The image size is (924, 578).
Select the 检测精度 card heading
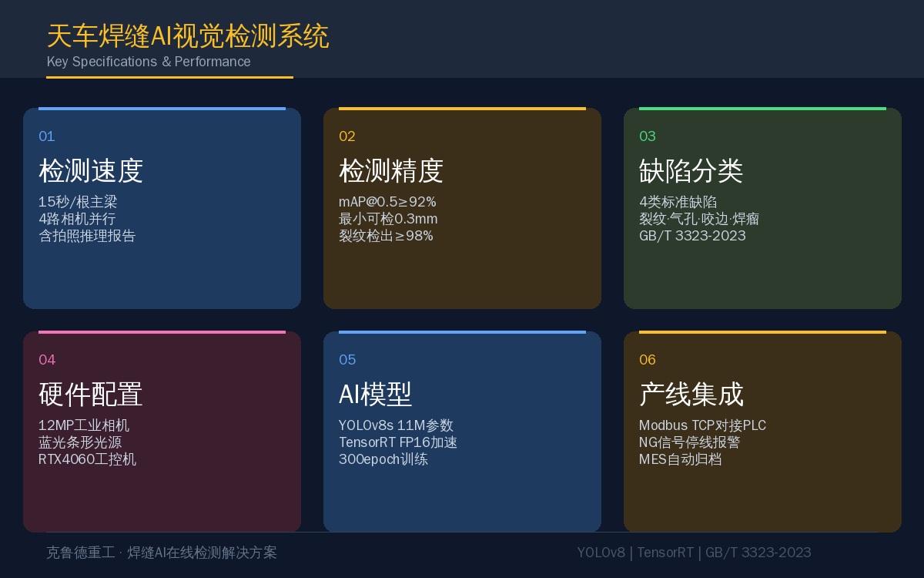391,170
